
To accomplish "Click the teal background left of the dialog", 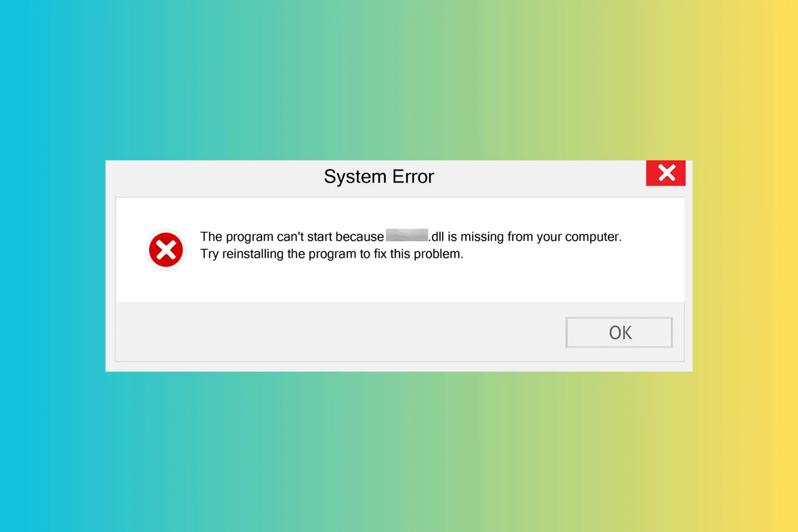I will coord(52,266).
